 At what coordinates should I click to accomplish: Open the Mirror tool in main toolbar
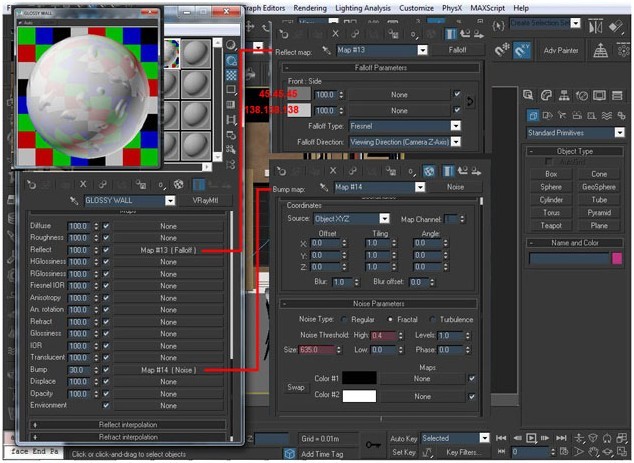pos(595,27)
